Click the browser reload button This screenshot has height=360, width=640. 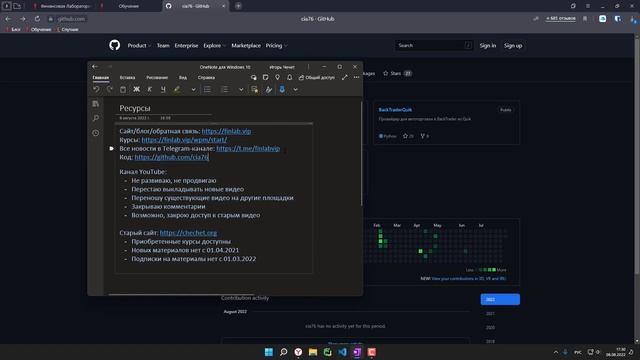coord(37,19)
